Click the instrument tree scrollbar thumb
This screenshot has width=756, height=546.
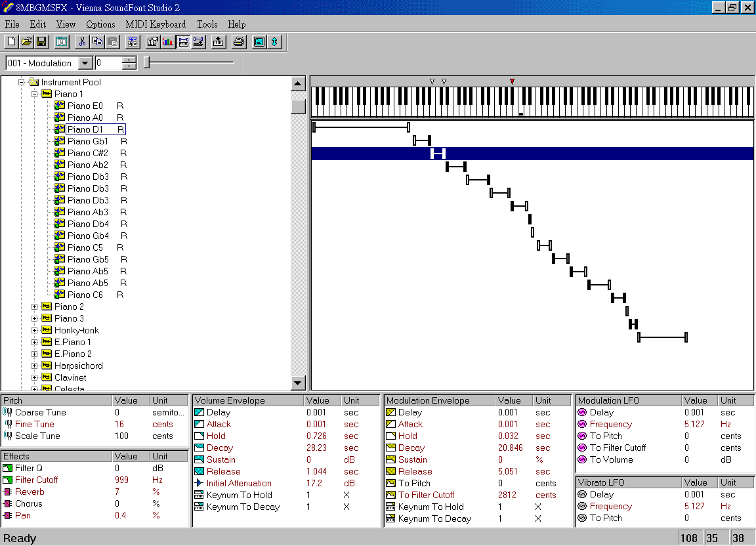tap(298, 106)
